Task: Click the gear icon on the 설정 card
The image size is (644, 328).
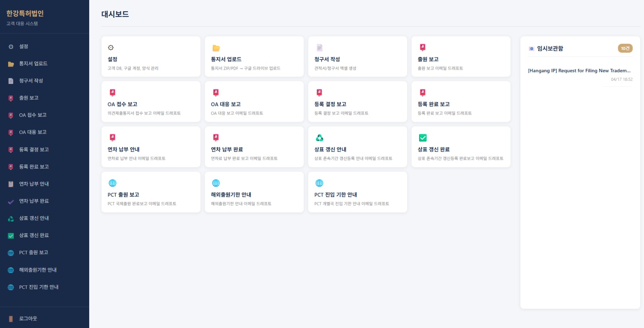Action: 111,48
